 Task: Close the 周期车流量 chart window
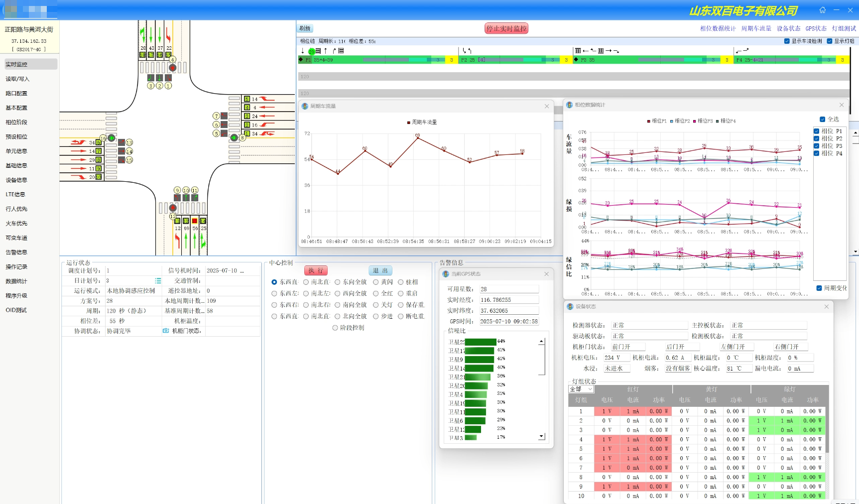pyautogui.click(x=547, y=106)
